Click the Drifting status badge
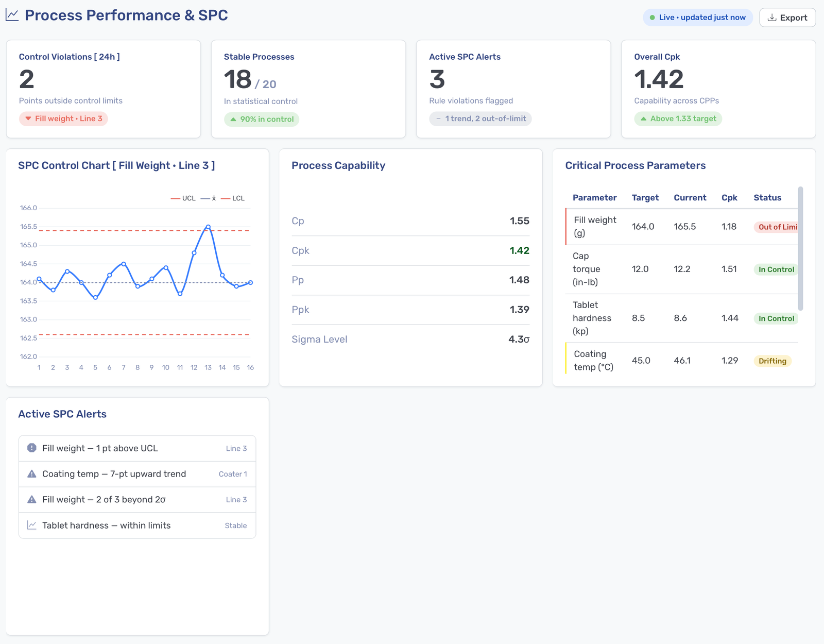 (772, 361)
